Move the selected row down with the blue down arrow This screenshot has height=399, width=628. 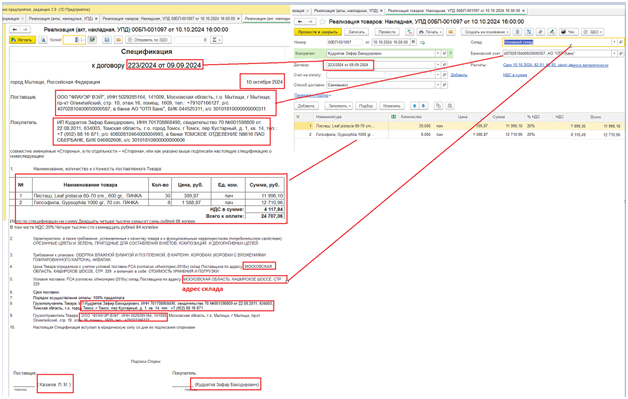pyautogui.click(x=423, y=106)
